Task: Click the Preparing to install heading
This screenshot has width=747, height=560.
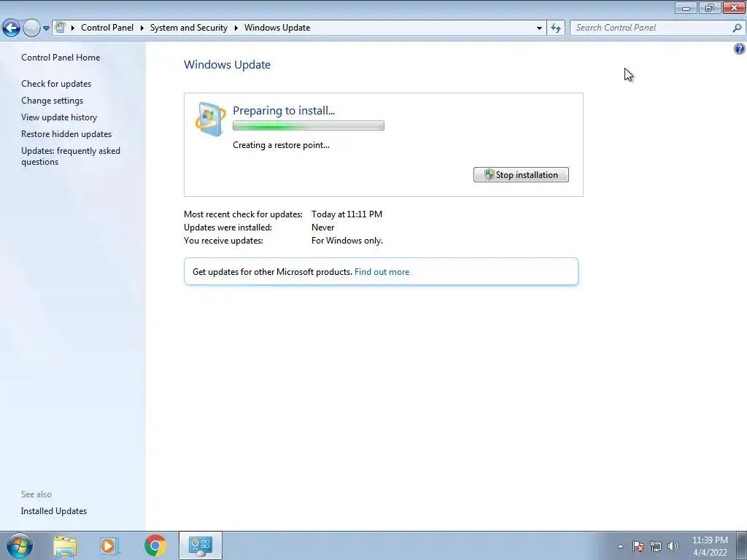Action: (284, 111)
